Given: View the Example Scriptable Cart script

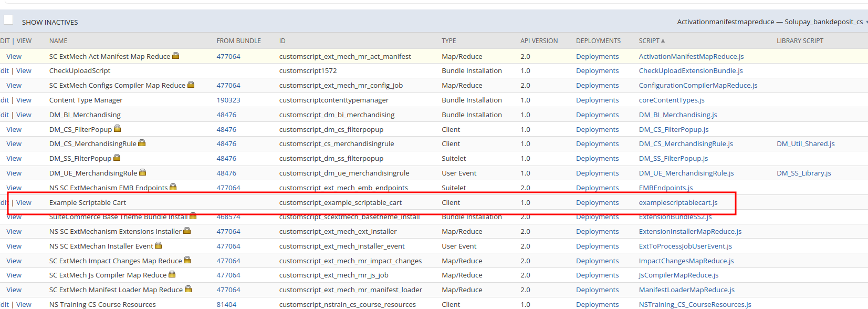Looking at the screenshot, I should (x=24, y=203).
